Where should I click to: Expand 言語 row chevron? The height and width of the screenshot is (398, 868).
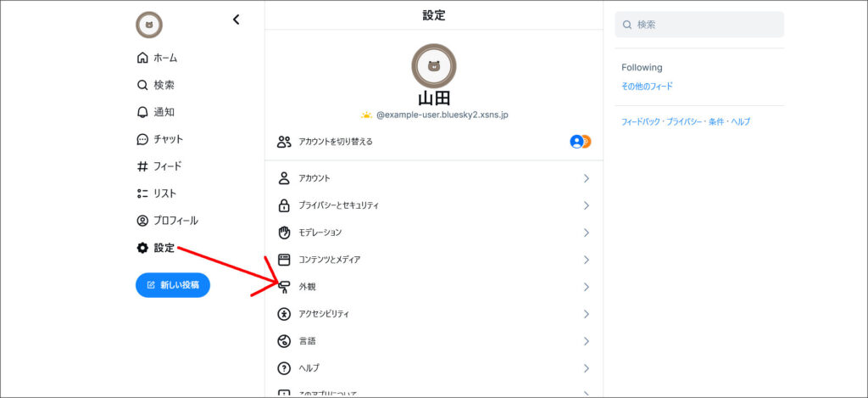click(x=587, y=341)
